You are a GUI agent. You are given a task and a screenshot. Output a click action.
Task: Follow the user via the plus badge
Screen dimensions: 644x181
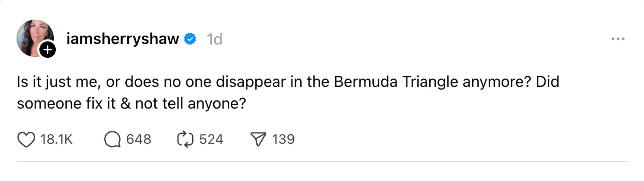[48, 50]
